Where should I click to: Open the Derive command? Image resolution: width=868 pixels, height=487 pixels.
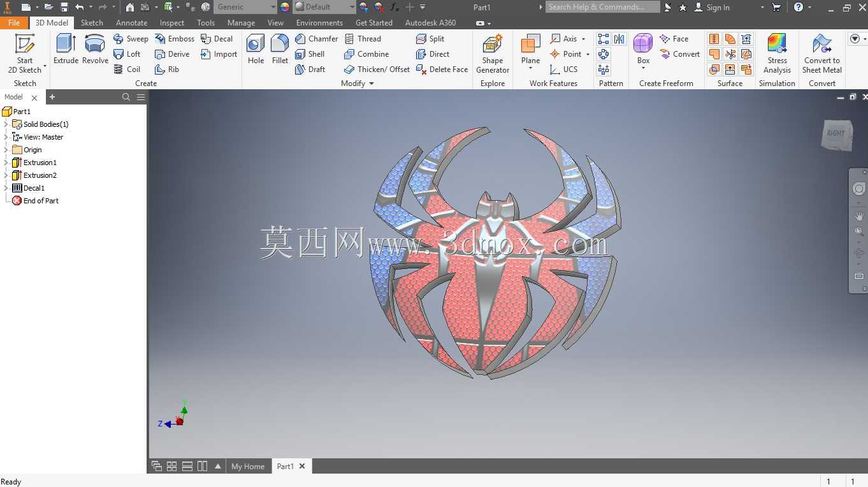click(x=172, y=54)
